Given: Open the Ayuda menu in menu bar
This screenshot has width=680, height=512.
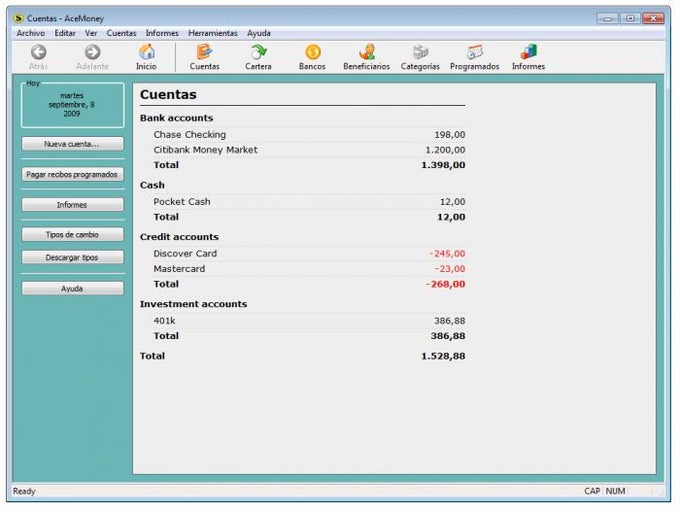Looking at the screenshot, I should coord(258,33).
